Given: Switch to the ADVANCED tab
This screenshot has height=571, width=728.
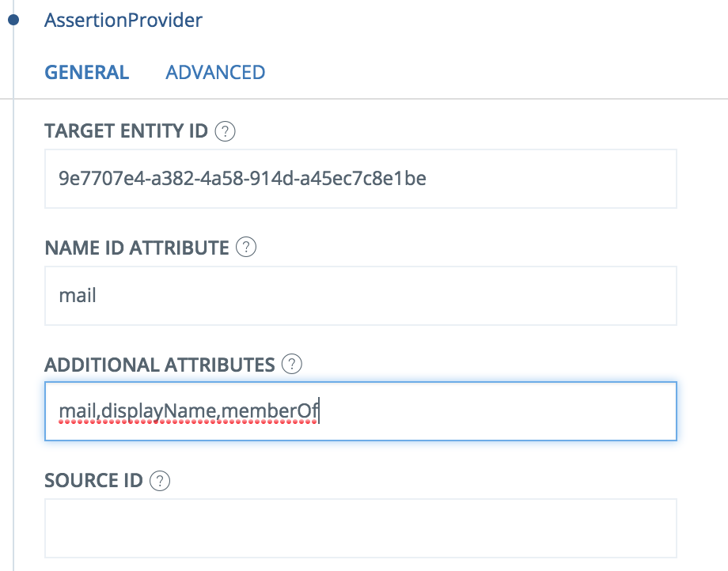Looking at the screenshot, I should (x=215, y=72).
